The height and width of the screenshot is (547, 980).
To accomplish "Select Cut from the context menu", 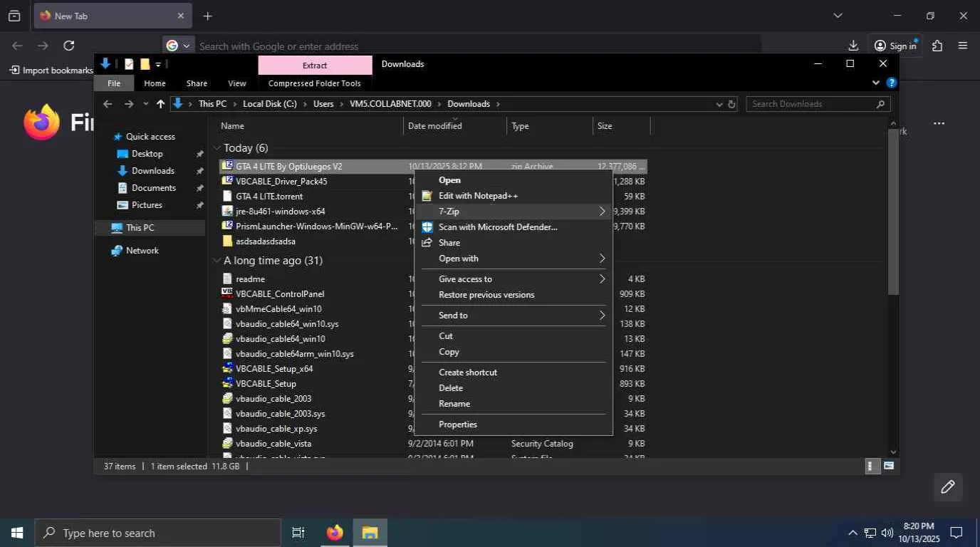I will point(446,336).
